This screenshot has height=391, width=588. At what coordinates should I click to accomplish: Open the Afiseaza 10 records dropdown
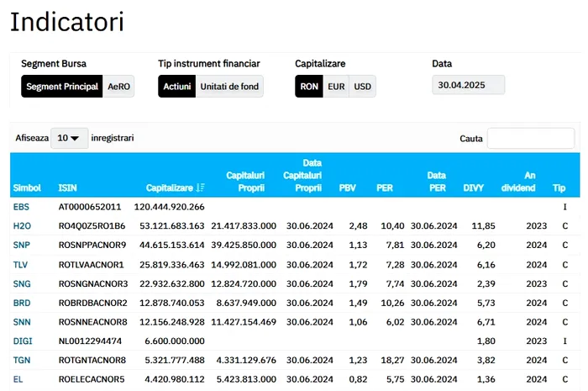point(70,138)
